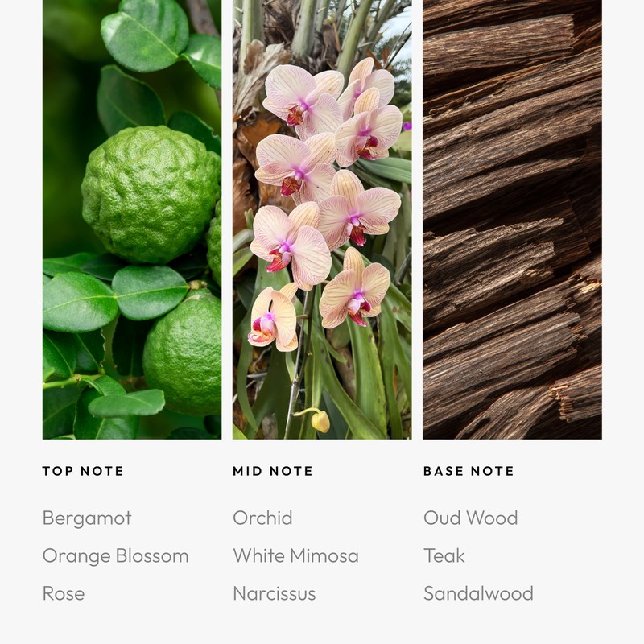Click the yellow orchid bud in photo
Screen dimensions: 644x644
[320, 421]
